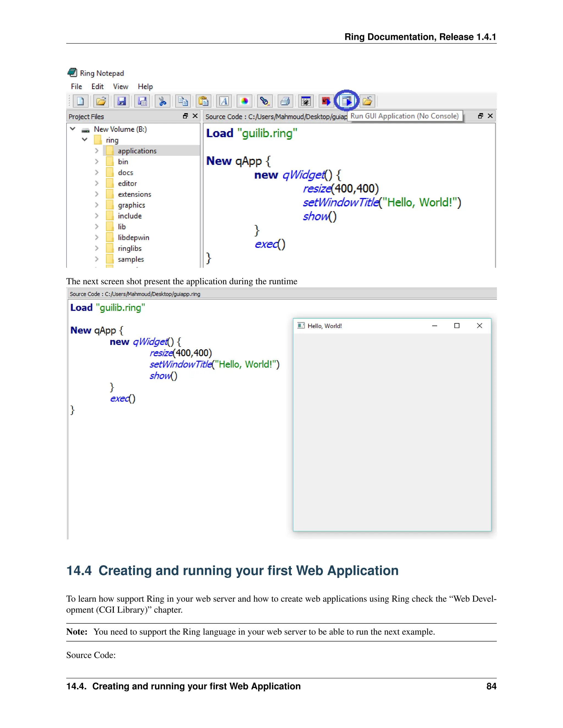563x728 pixels.
Task: Collapse the New Volume (B:) drive
Action: (73, 129)
